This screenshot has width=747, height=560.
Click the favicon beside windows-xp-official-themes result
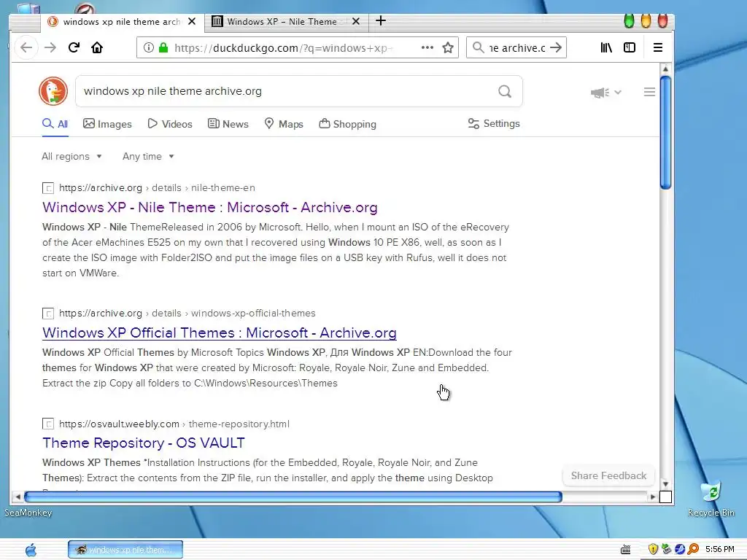coord(48,314)
